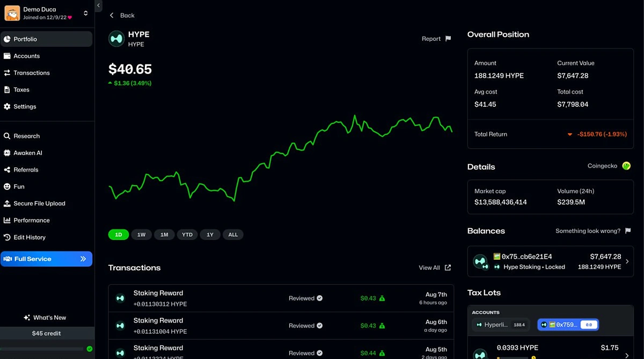Toggle the 0x759 account filter chip
The height and width of the screenshot is (359, 644).
(568, 324)
